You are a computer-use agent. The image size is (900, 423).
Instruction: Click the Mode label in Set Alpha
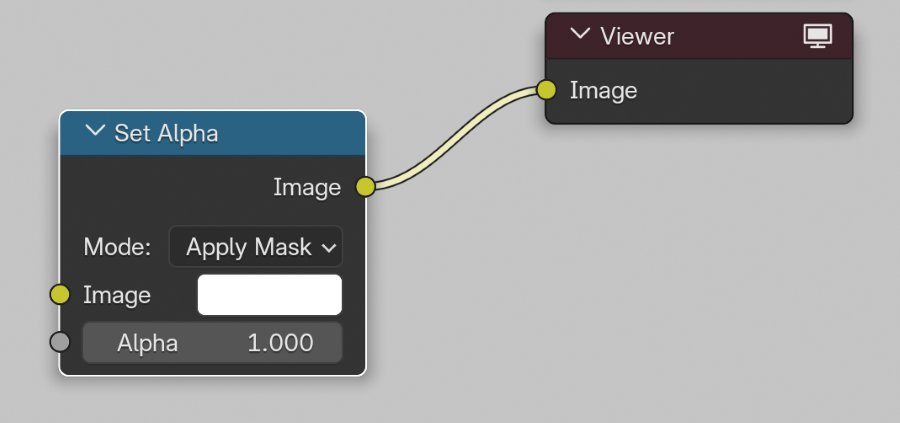[117, 247]
